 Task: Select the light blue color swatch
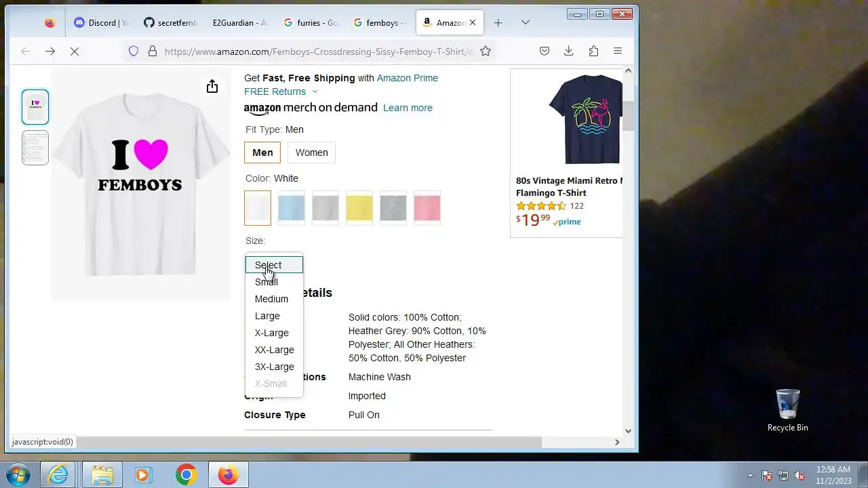[292, 208]
